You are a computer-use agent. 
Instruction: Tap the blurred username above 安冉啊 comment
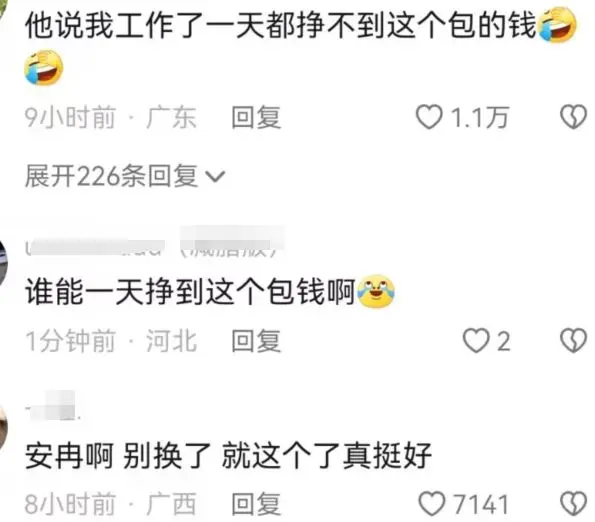tap(52, 406)
